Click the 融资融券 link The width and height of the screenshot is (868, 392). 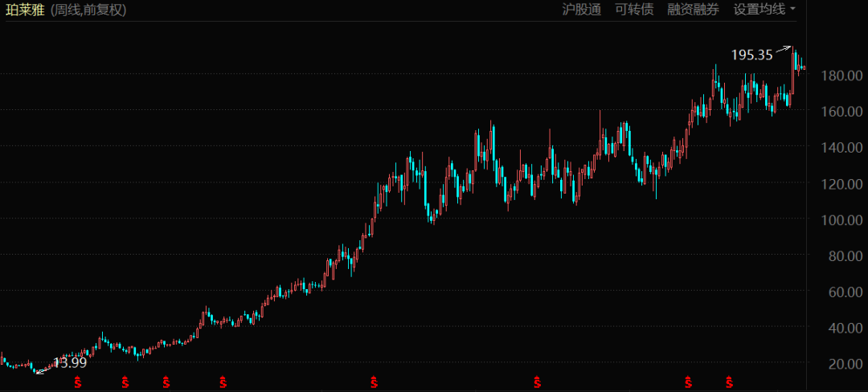[693, 10]
